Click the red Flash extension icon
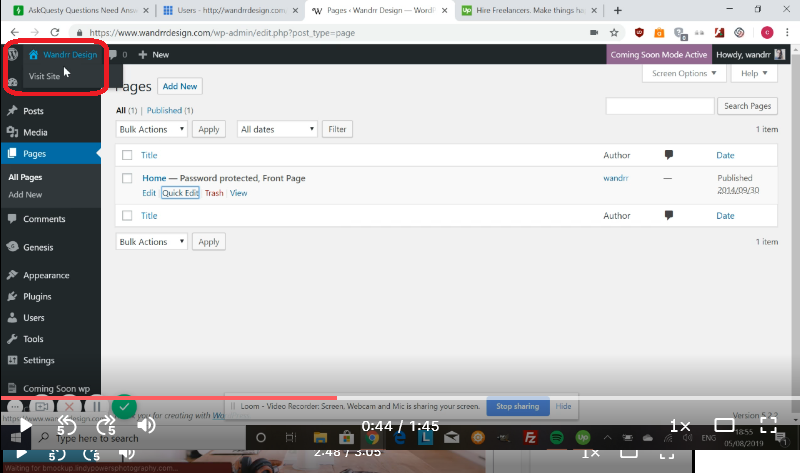 pyautogui.click(x=719, y=33)
